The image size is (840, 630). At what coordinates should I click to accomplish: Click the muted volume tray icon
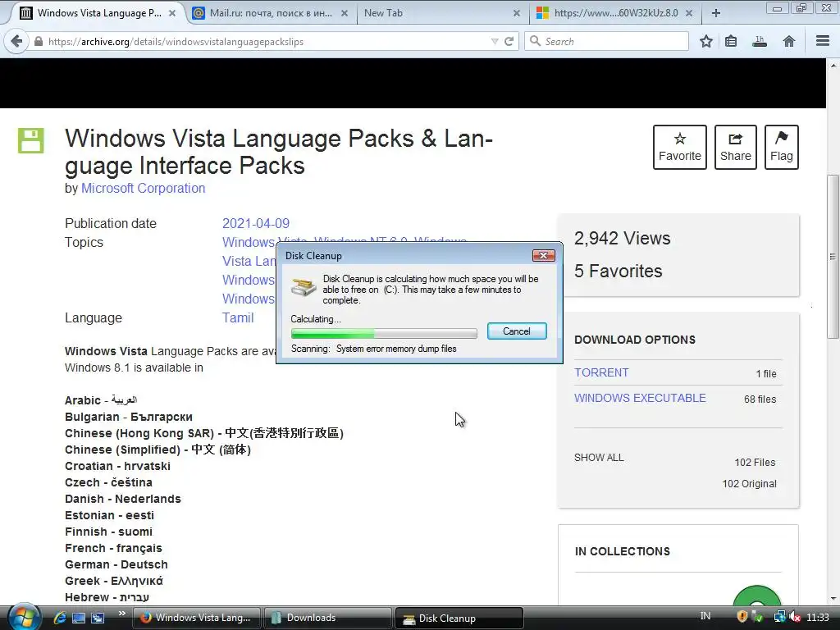pyautogui.click(x=795, y=617)
